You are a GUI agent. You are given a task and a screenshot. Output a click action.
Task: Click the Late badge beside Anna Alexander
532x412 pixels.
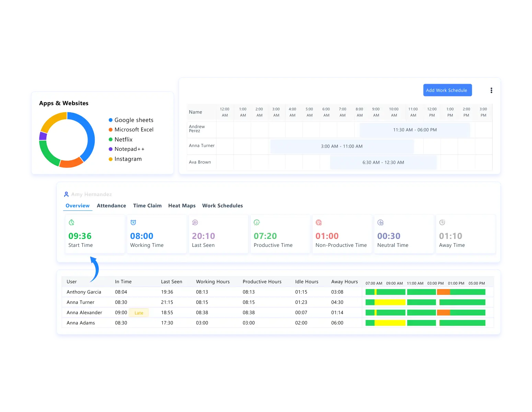click(139, 312)
